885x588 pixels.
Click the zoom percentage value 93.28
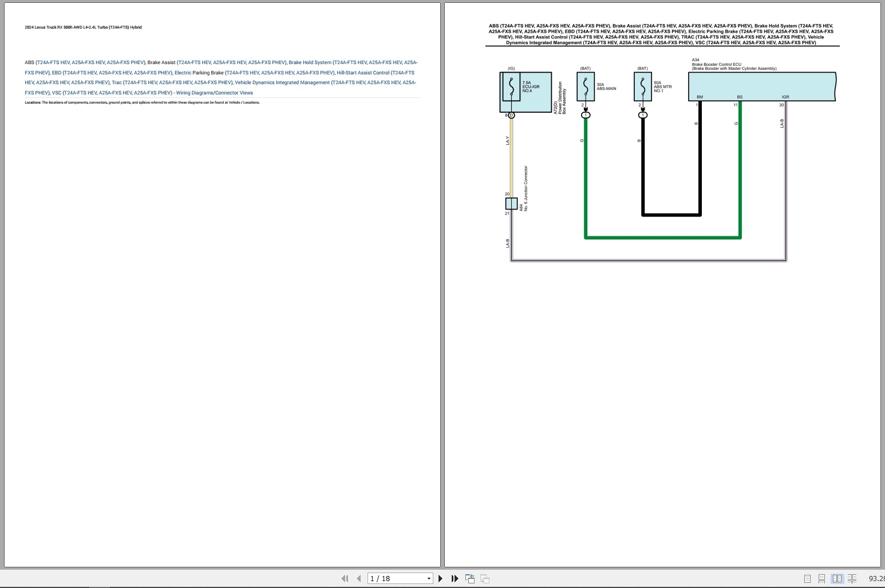[876, 579]
